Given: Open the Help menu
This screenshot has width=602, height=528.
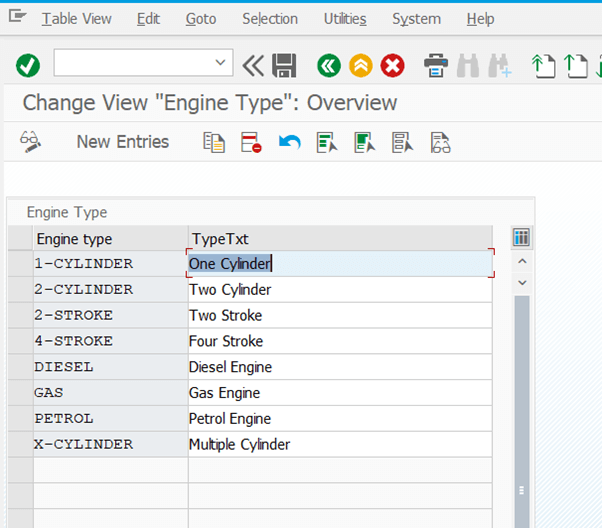Looking at the screenshot, I should pos(480,19).
